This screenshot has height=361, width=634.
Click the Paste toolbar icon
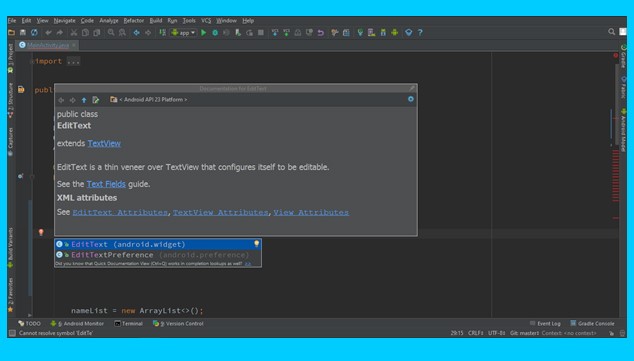click(x=97, y=32)
